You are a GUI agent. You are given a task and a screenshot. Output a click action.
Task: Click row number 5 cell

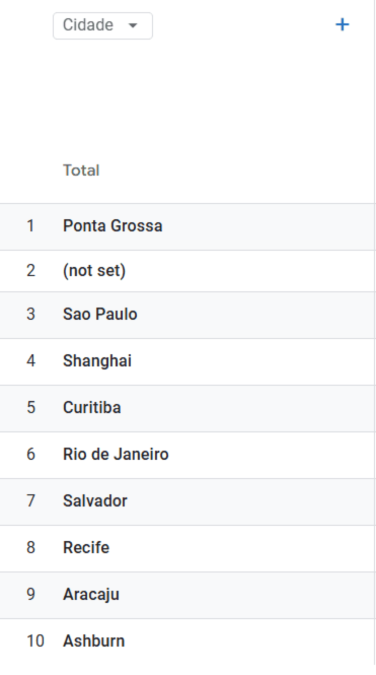pos(31,408)
